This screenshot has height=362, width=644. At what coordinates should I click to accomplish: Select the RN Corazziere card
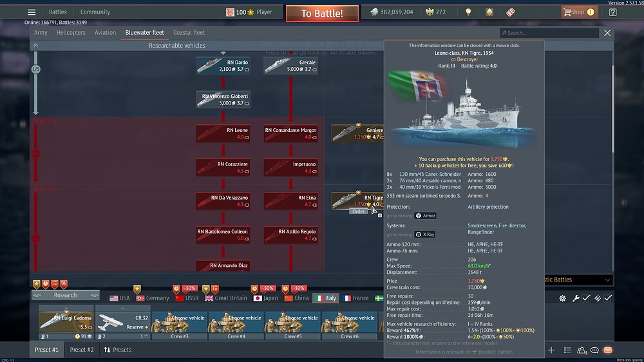coord(223,167)
